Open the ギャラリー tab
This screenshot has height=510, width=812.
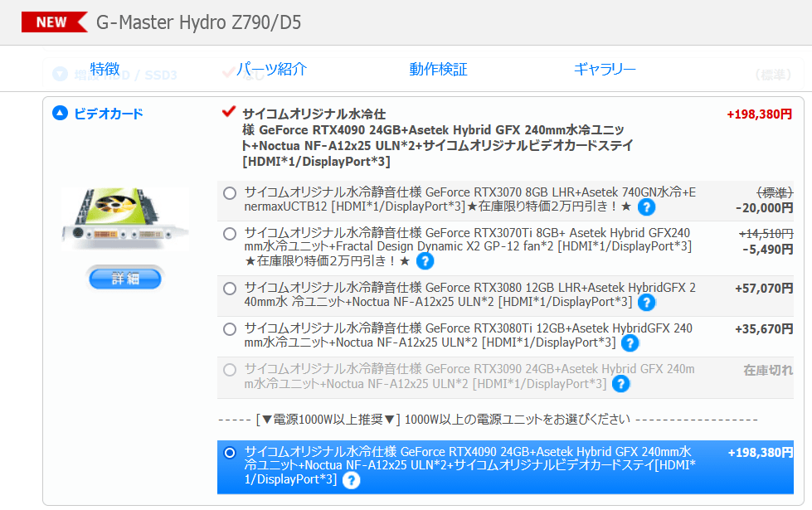click(x=605, y=69)
